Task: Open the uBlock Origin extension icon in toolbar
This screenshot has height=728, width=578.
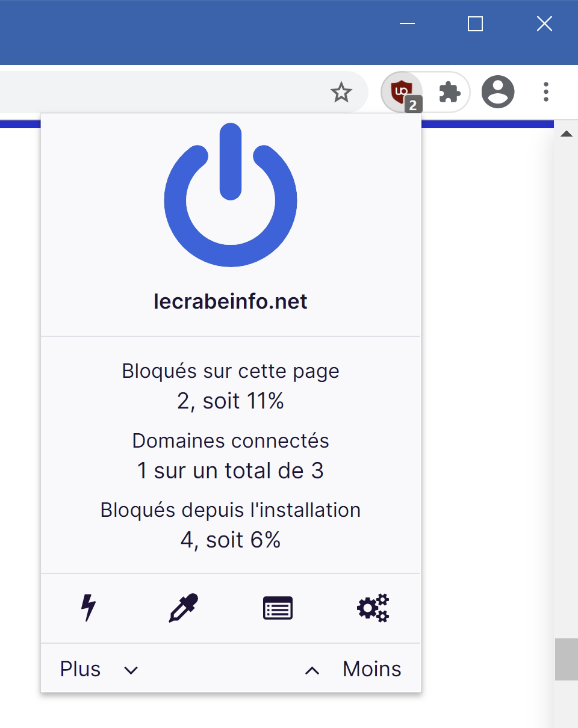Action: (x=402, y=93)
